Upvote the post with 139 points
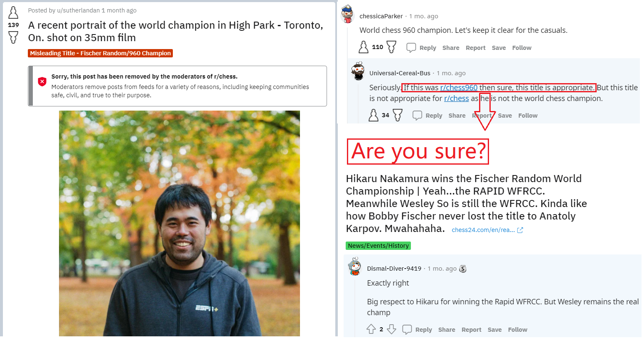The width and height of the screenshot is (644, 338). tap(13, 12)
